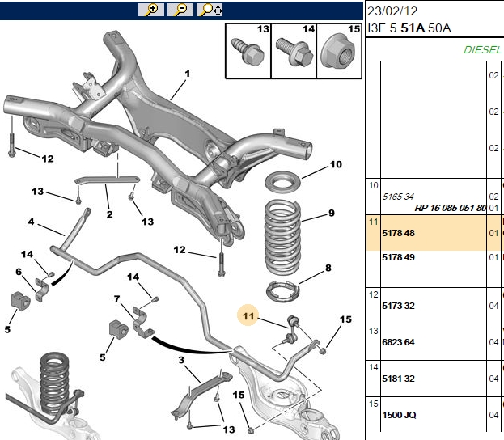Select part number 5178 49

(x=398, y=257)
